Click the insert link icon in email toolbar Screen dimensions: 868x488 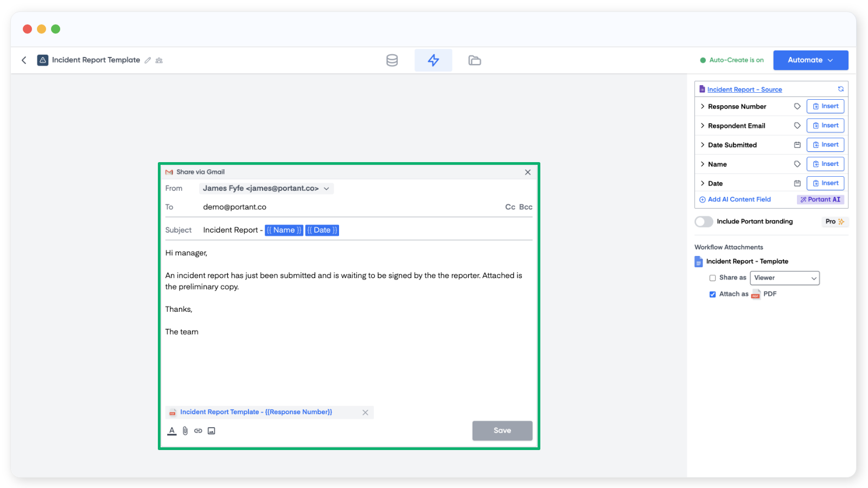point(198,431)
